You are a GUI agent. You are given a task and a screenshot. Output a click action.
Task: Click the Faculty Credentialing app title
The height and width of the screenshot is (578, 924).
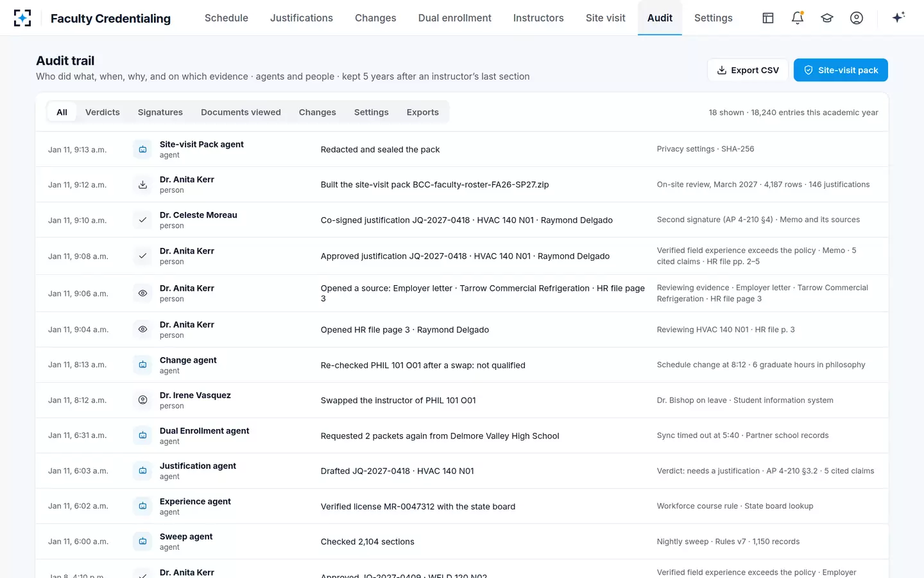(x=110, y=19)
